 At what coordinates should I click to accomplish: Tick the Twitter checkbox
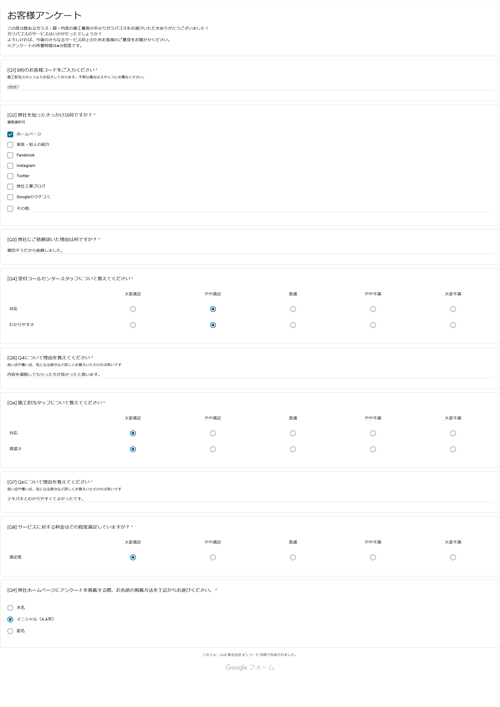(10, 176)
